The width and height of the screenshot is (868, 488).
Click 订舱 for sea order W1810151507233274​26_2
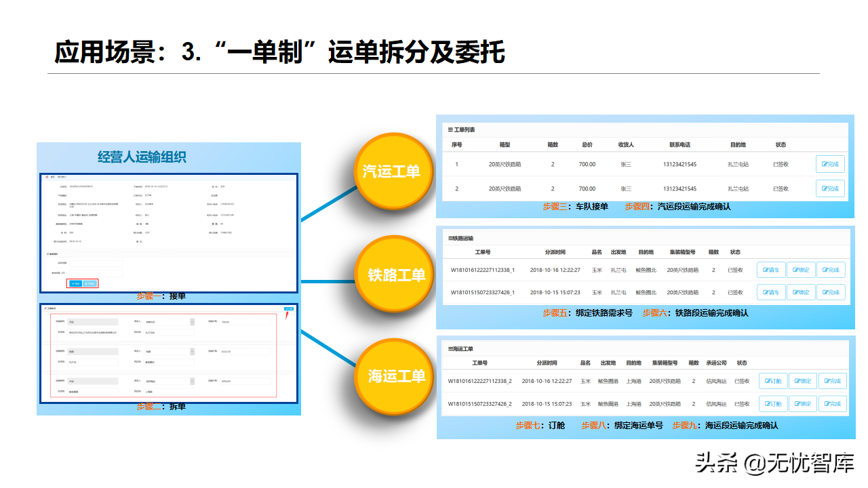(773, 404)
